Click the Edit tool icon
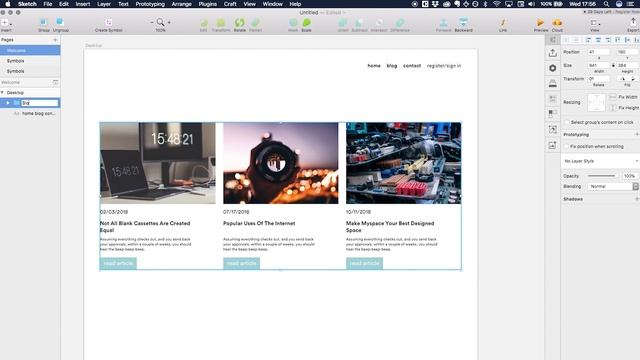 pyautogui.click(x=204, y=24)
